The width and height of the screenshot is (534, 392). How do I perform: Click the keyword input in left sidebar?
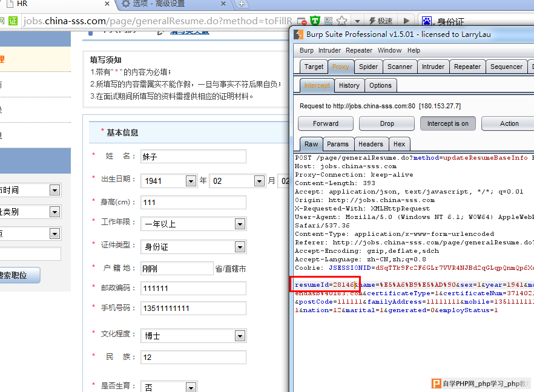click(x=30, y=254)
